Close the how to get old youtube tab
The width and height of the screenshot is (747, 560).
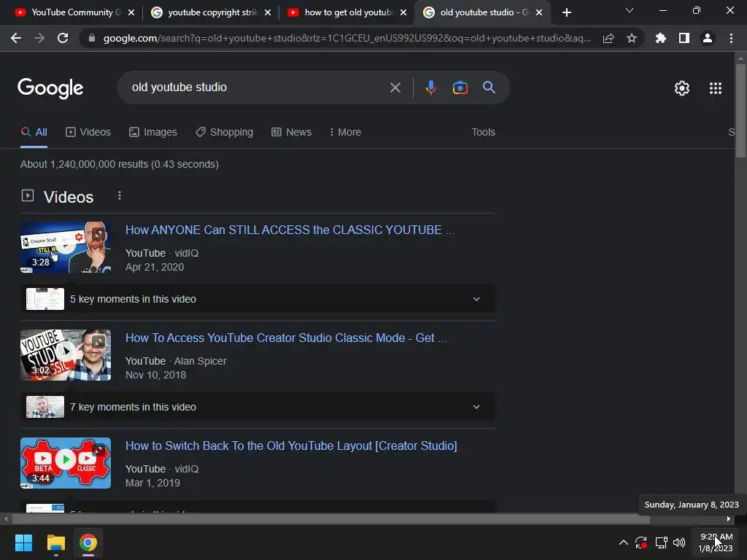coord(403,12)
